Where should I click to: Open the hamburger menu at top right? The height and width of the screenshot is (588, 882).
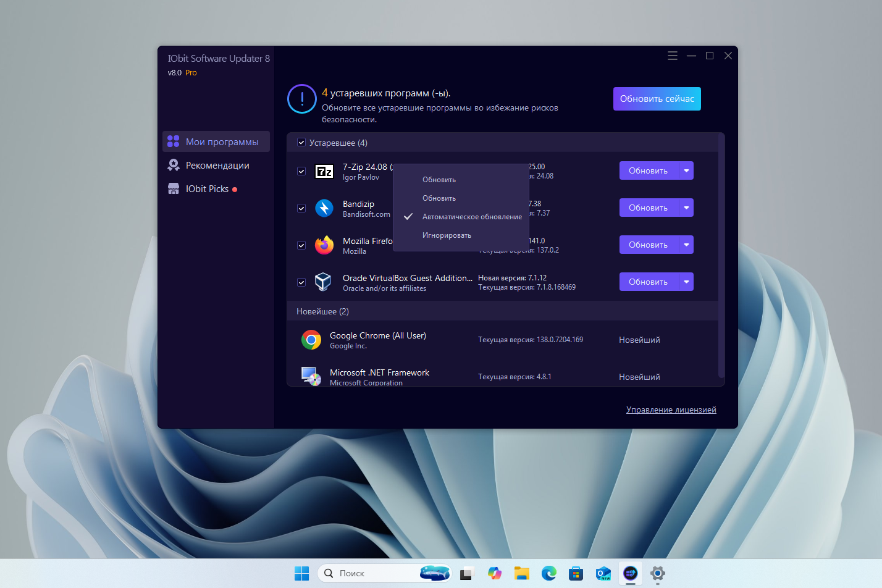(672, 55)
